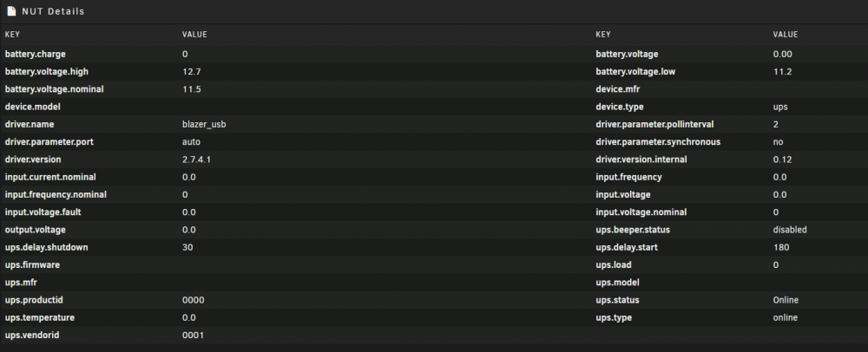Select the driver.version 2.7.4.1 value
The image size is (868, 352).
196,160
